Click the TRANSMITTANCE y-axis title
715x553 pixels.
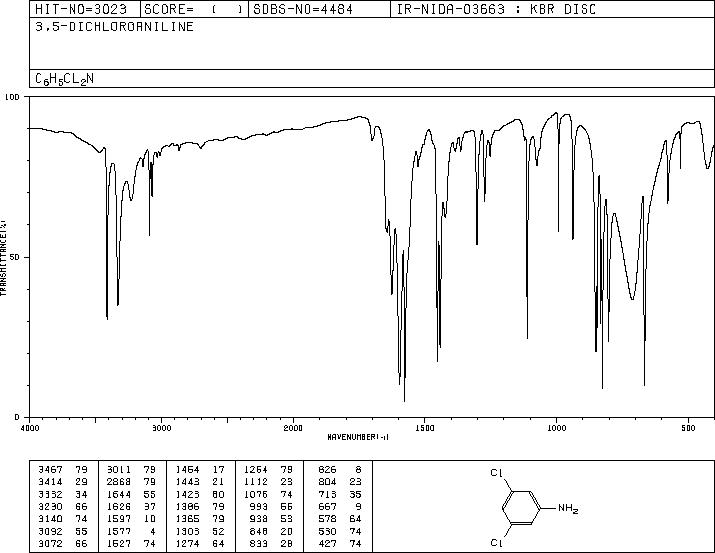[3, 257]
